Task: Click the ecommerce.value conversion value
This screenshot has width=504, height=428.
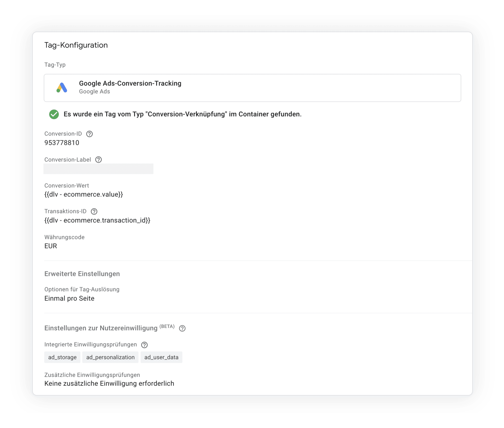Action: coord(84,194)
